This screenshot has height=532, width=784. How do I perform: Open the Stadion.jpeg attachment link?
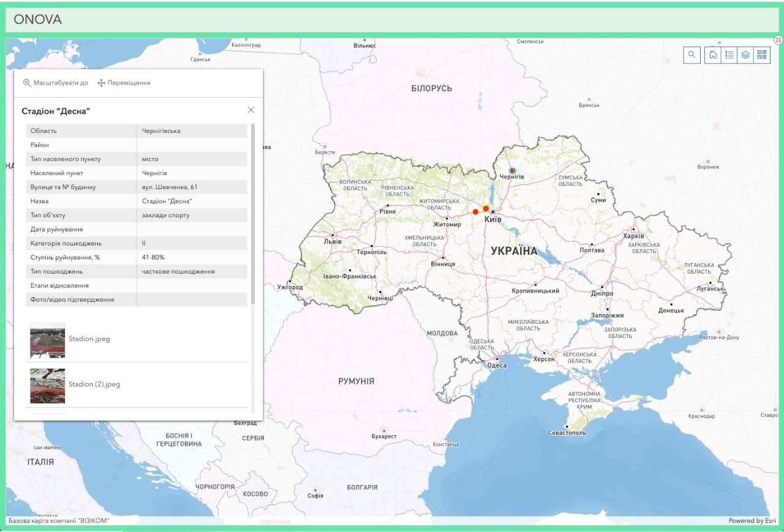point(89,339)
